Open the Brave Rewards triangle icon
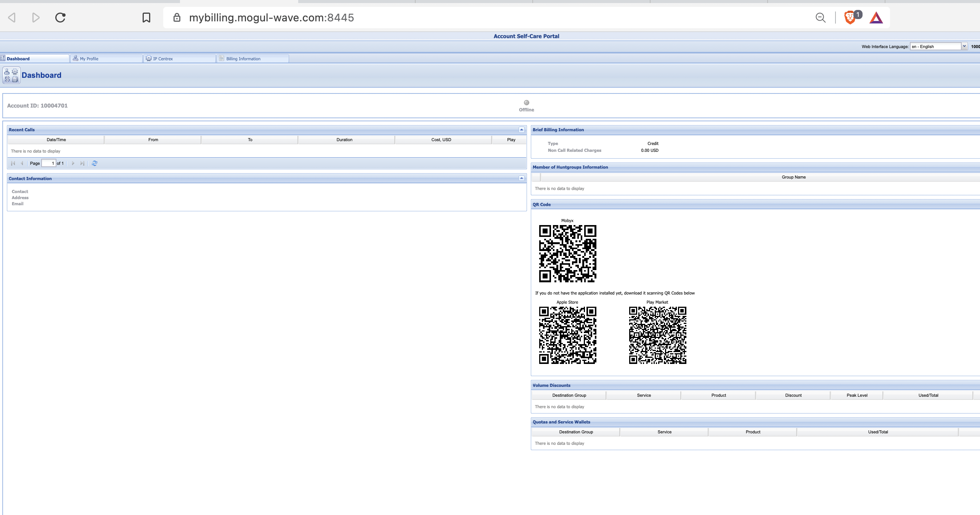Screen dimensions: 980x515 click(876, 18)
